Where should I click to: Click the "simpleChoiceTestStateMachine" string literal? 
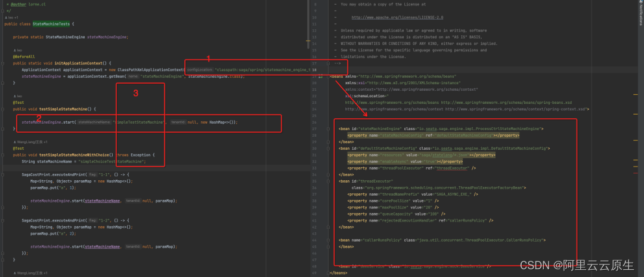pyautogui.click(x=112, y=162)
